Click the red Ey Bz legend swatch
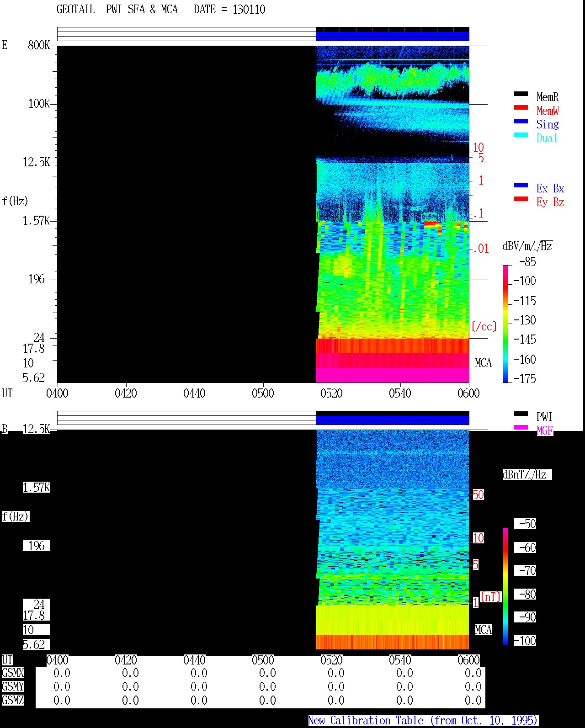This screenshot has height=728, width=585. point(521,199)
